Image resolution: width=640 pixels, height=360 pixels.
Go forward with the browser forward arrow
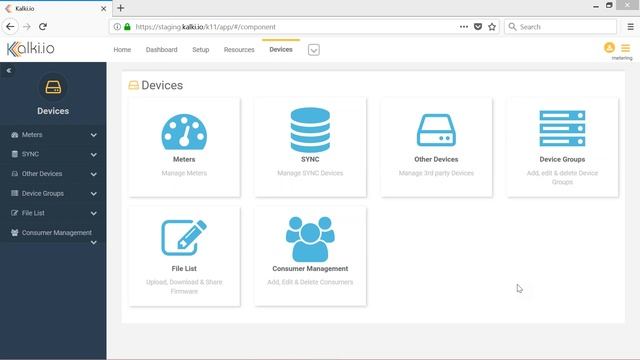(27, 27)
